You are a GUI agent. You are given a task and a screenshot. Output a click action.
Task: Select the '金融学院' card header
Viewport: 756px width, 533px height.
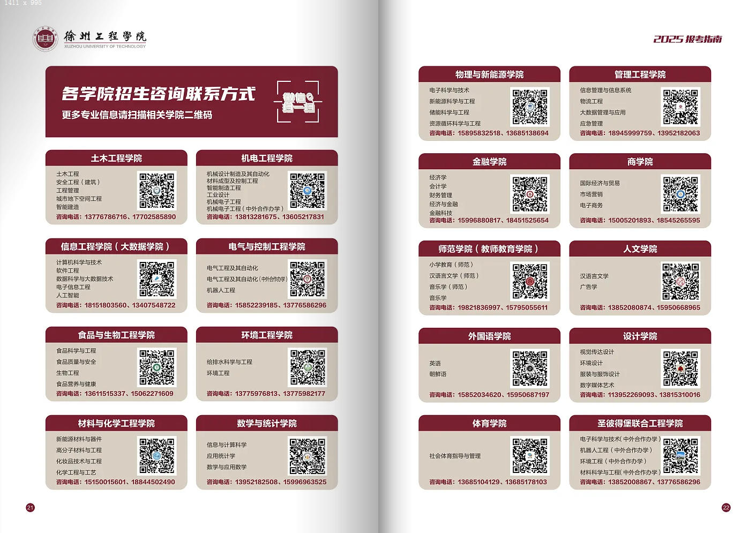pyautogui.click(x=489, y=162)
